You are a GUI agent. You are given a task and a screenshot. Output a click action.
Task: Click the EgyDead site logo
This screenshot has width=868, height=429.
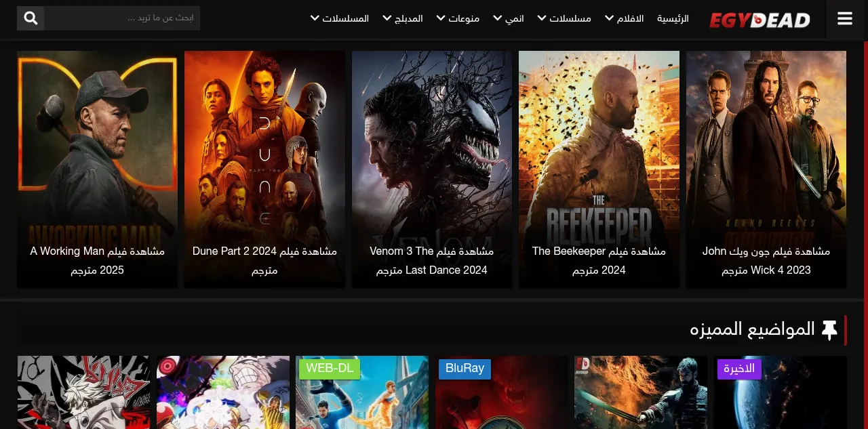759,20
